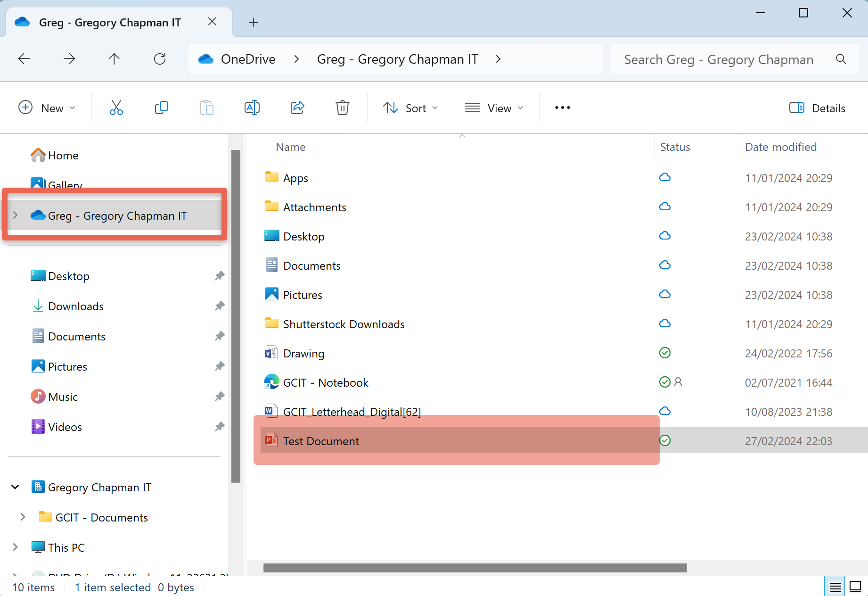Open the Sort options dropdown
The image size is (868, 596).
click(x=410, y=108)
